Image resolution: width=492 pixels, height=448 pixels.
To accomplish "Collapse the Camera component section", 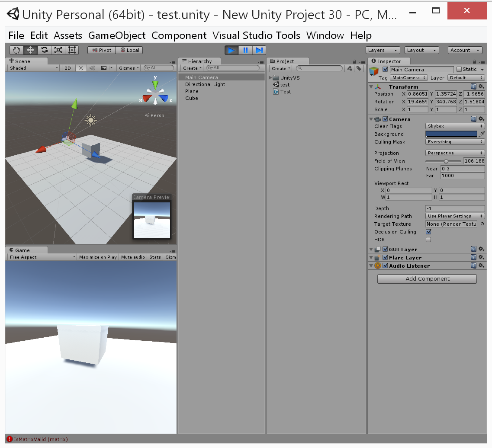I will [x=371, y=119].
